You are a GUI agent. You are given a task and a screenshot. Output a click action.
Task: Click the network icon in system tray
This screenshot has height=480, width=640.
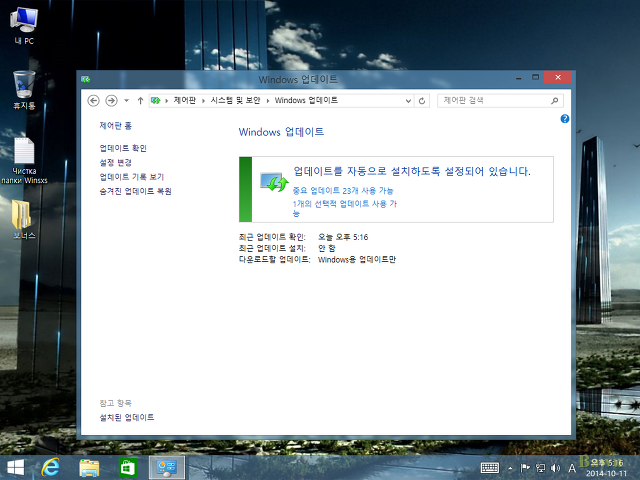pyautogui.click(x=540, y=468)
